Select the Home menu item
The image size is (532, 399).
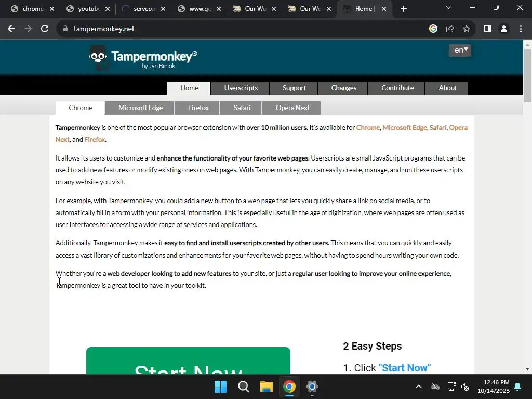[x=189, y=88]
